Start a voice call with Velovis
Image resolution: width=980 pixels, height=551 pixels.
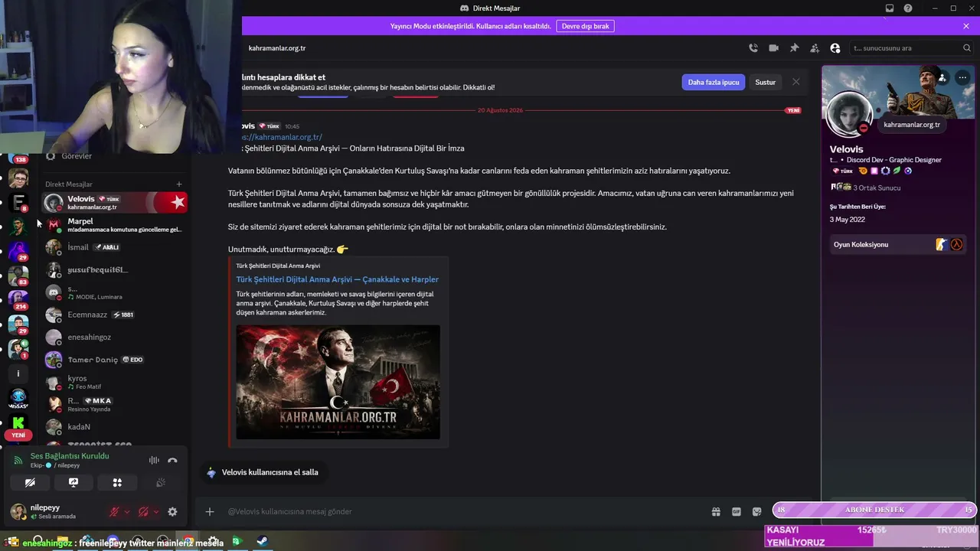pyautogui.click(x=753, y=47)
